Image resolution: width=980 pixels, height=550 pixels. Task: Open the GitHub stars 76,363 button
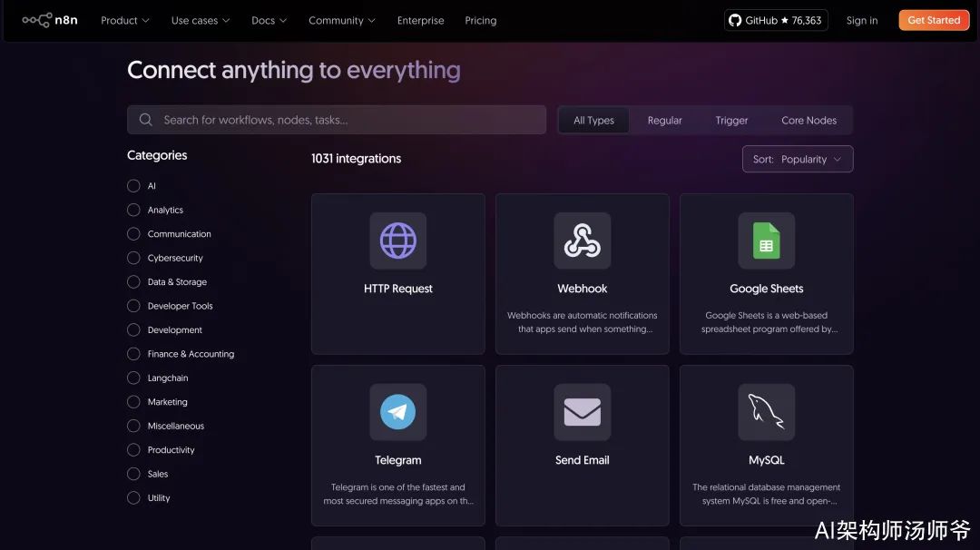(x=776, y=20)
